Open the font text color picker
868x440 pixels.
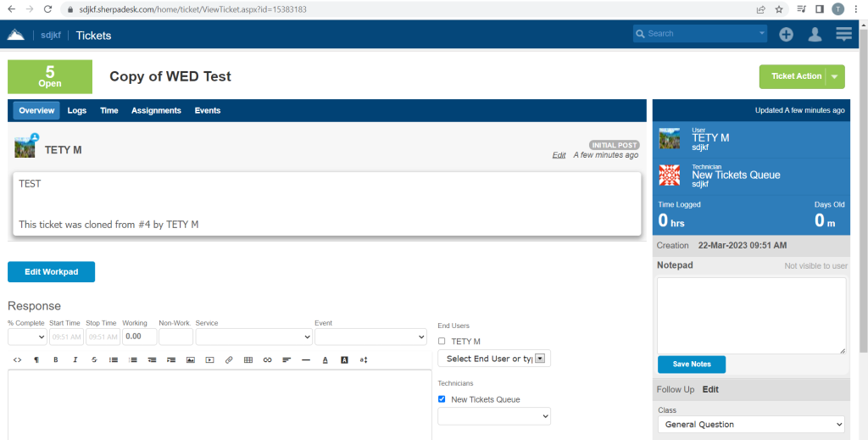[325, 359]
